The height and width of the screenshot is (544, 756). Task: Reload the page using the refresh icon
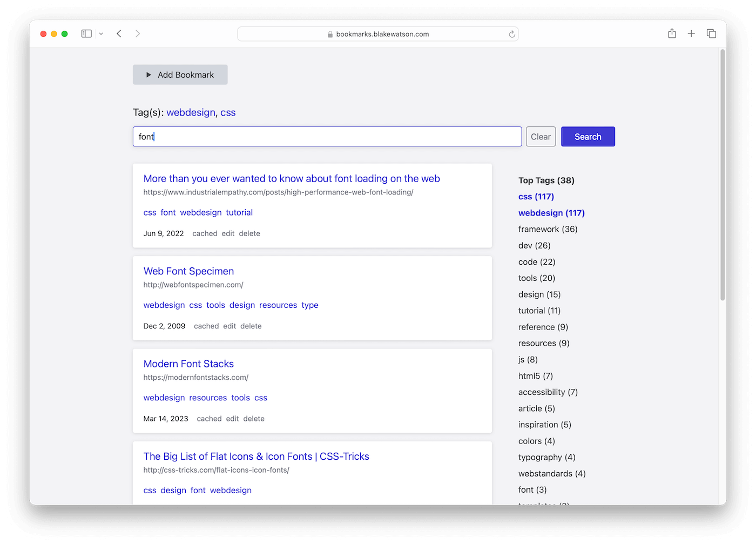[512, 34]
